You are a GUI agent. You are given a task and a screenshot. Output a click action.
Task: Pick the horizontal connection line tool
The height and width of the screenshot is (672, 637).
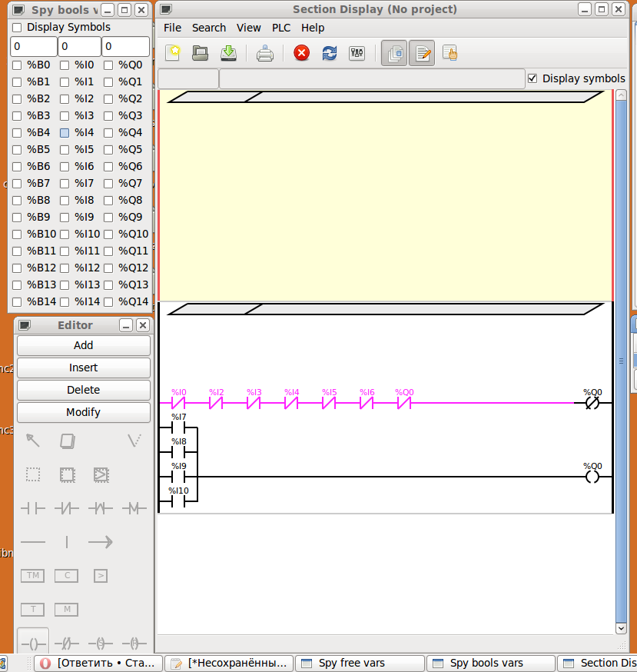(x=33, y=542)
